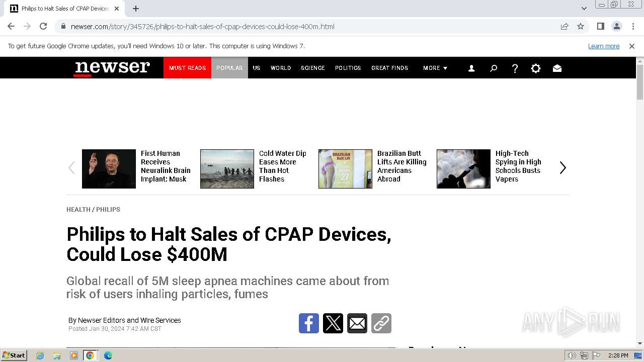Screen dimensions: 644x362
Task: Open the media player taskbar icon
Action: click(x=73, y=355)
